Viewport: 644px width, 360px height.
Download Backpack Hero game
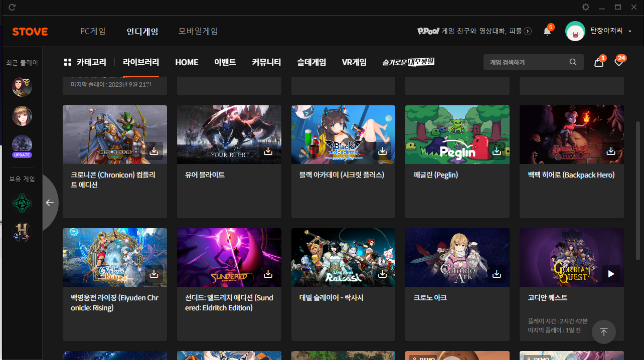(611, 151)
